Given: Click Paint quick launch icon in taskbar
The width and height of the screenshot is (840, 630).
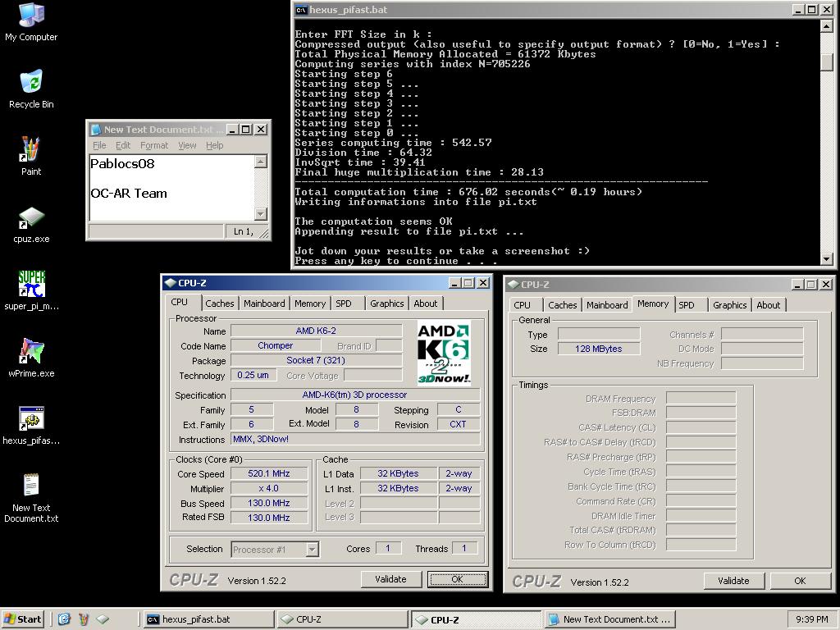Looking at the screenshot, I should [84, 619].
